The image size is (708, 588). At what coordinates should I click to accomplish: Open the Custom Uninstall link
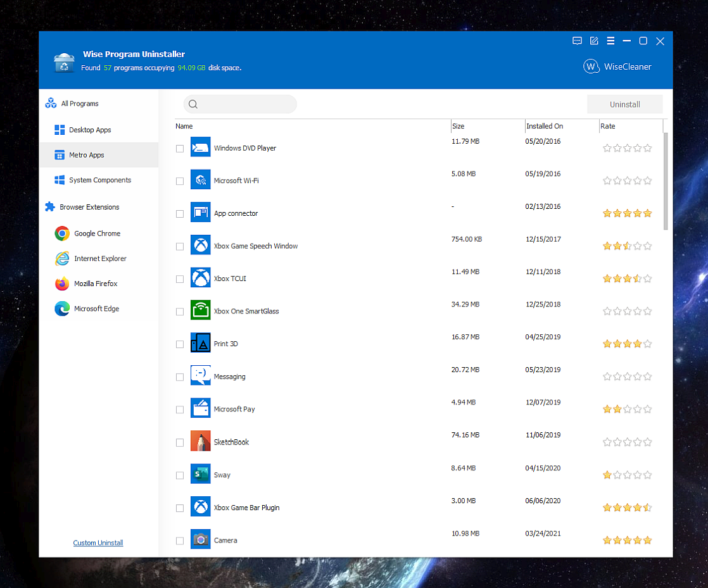(x=98, y=542)
